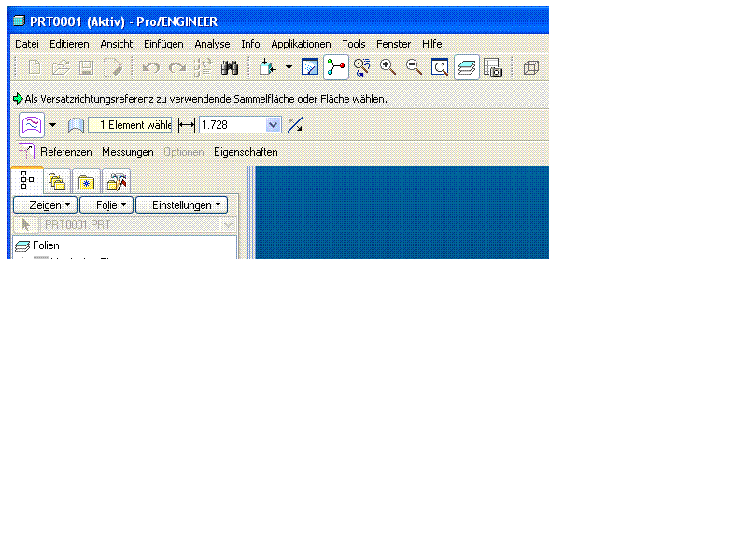Open the offset type dropdown arrow
The width and height of the screenshot is (747, 560).
[x=52, y=125]
